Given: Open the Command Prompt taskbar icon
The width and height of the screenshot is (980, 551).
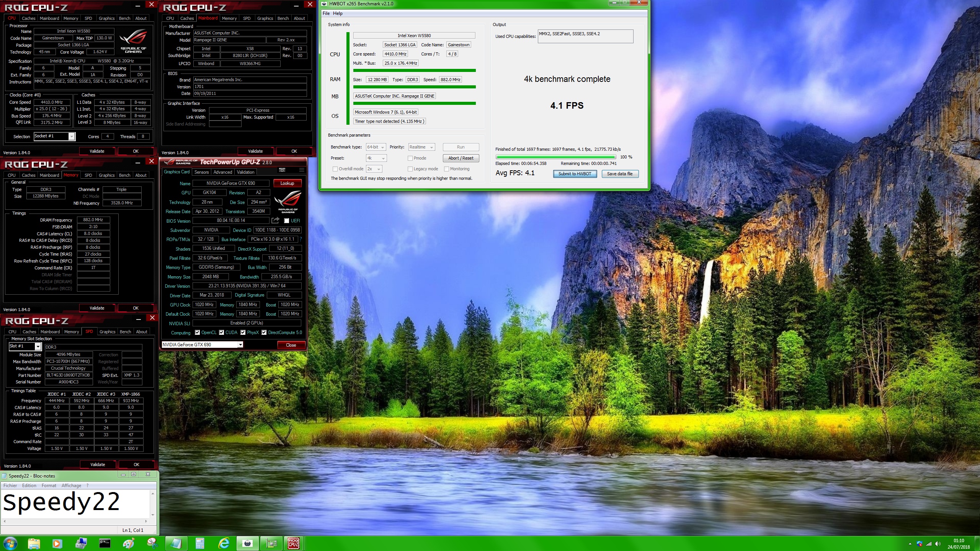Looking at the screenshot, I should (105, 543).
